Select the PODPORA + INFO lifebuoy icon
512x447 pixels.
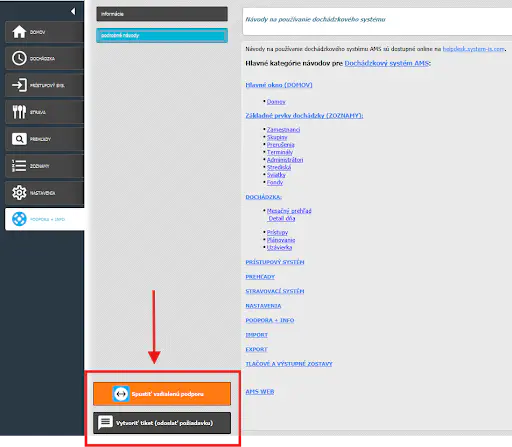[x=19, y=219]
